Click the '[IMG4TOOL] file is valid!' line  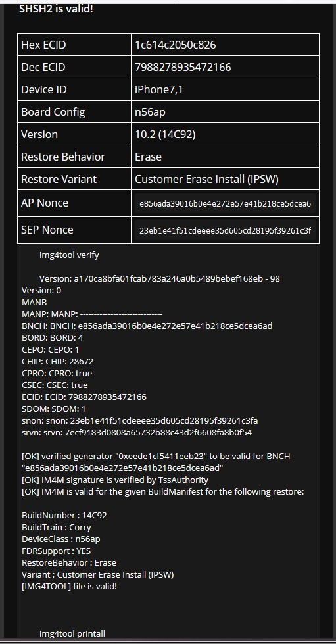pos(70,587)
